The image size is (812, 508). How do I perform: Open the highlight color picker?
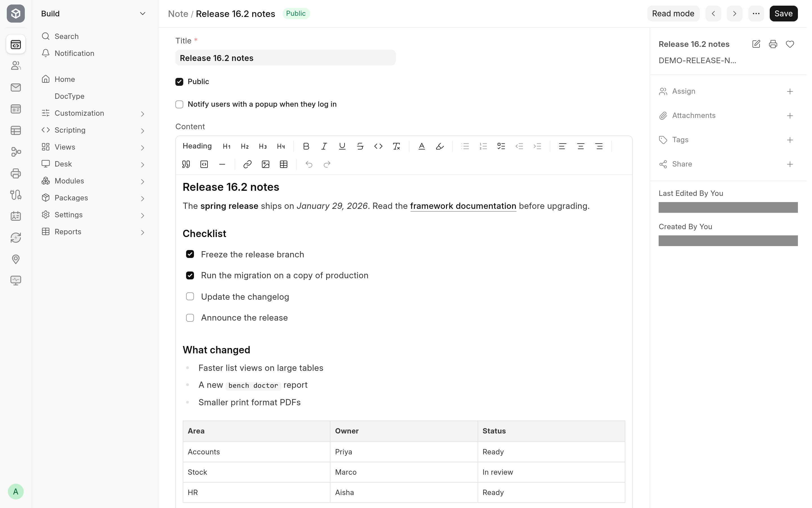pos(440,146)
